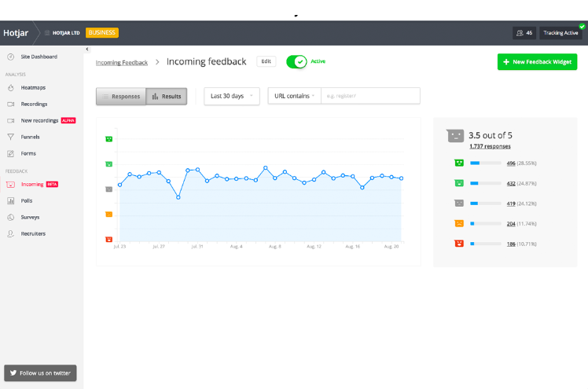The width and height of the screenshot is (588, 389).
Task: Toggle the Active feedback widget switch
Action: point(296,61)
